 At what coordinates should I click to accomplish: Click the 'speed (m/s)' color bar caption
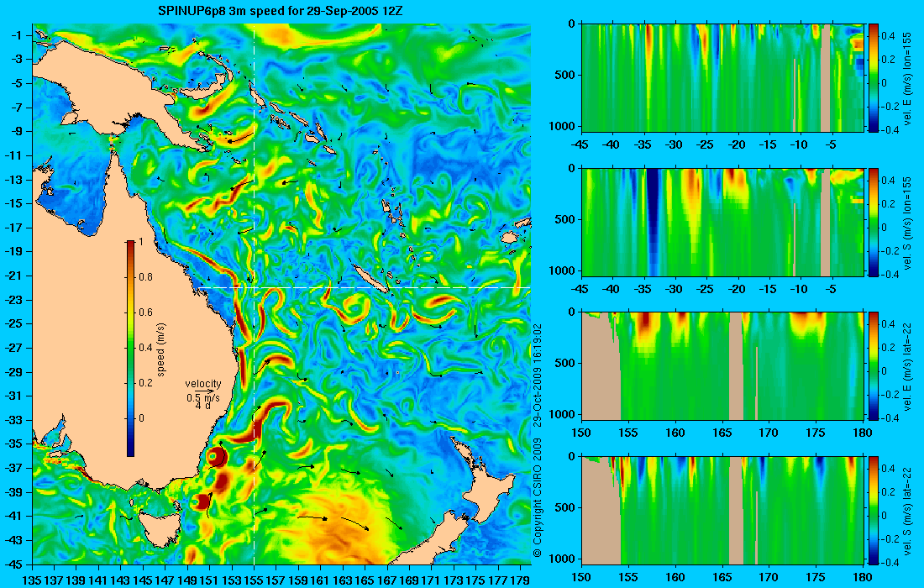click(x=161, y=350)
